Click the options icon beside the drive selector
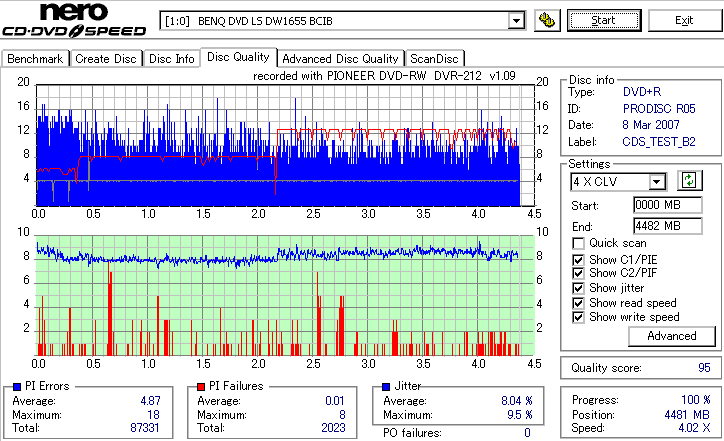The height and width of the screenshot is (441, 724). tap(547, 20)
